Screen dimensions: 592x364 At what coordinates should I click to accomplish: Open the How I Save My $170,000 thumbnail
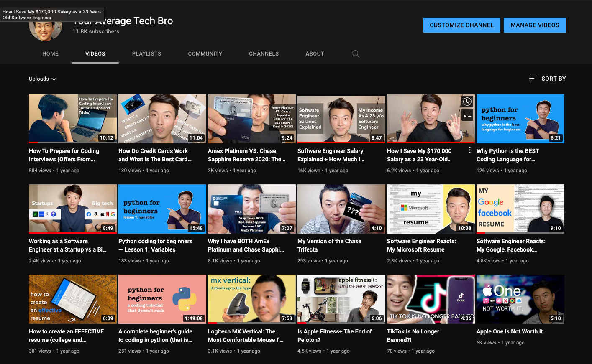(x=431, y=119)
